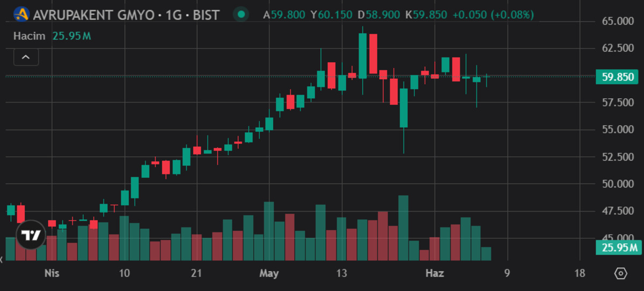This screenshot has height=291, width=644.
Task: Click the open value A59.800
Action: pos(284,15)
